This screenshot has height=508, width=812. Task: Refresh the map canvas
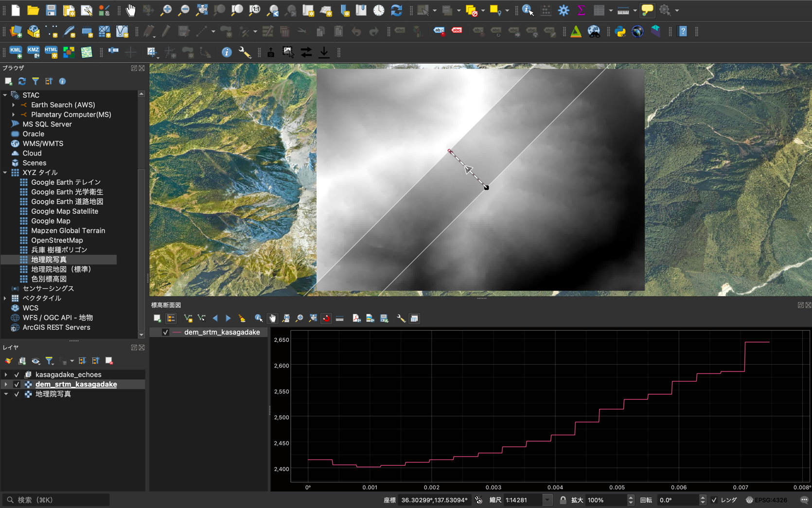pyautogui.click(x=397, y=10)
